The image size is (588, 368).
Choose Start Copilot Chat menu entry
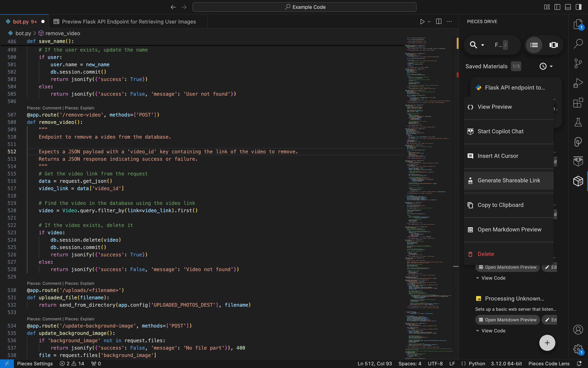tap(509, 131)
